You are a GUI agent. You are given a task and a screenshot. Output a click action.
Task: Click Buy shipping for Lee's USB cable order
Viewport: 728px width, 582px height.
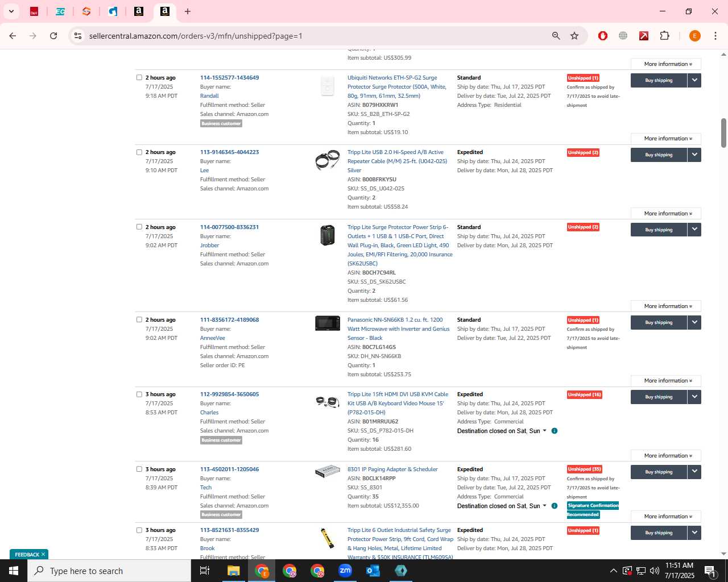point(659,155)
